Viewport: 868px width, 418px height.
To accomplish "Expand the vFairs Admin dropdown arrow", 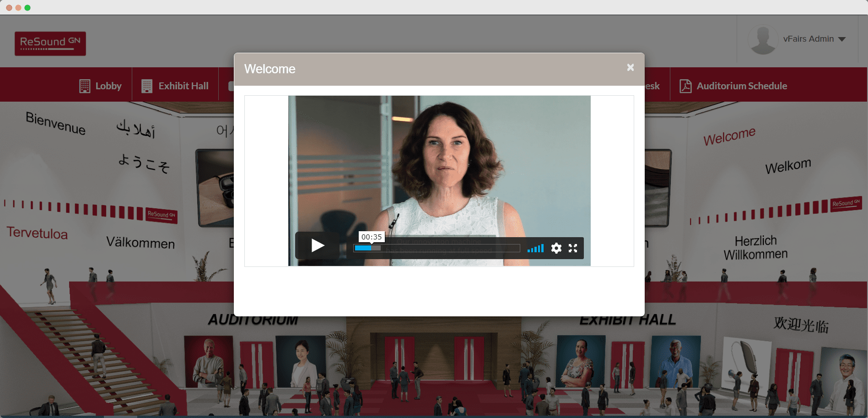I will (842, 39).
